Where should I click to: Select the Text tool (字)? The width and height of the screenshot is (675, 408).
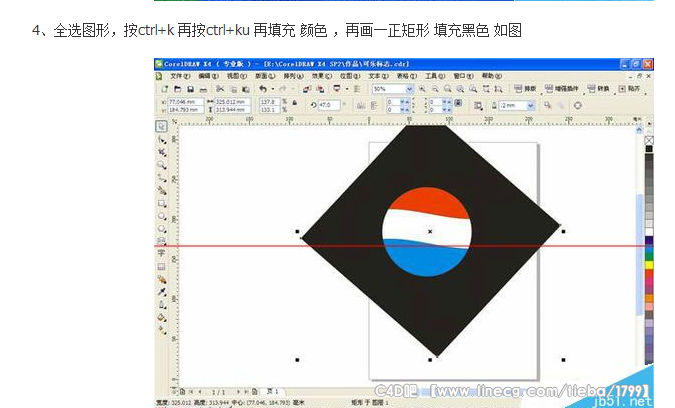click(x=161, y=253)
